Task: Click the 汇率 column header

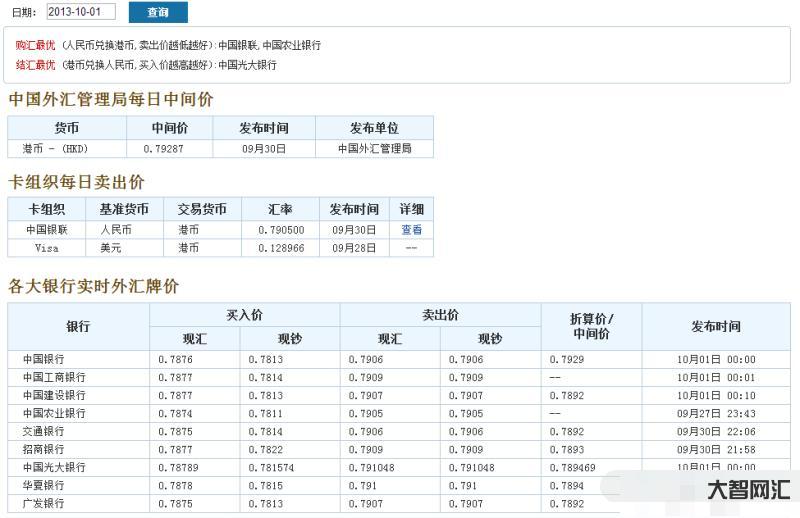Action: click(x=280, y=209)
